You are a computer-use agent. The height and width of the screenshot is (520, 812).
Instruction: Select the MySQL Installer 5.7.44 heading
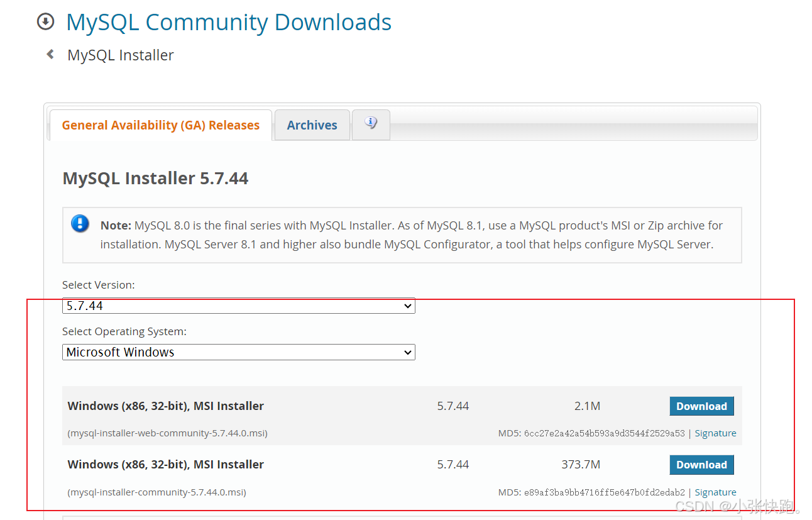(x=155, y=179)
